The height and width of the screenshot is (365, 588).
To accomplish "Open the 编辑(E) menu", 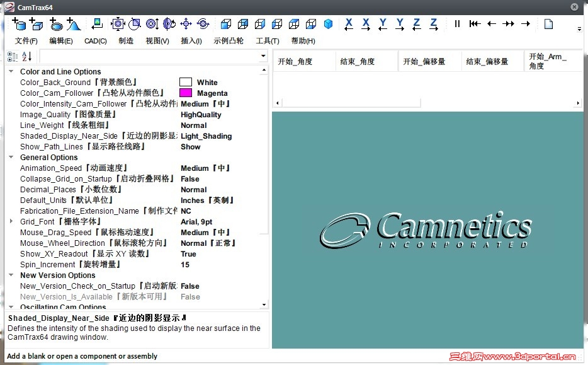I will click(61, 41).
